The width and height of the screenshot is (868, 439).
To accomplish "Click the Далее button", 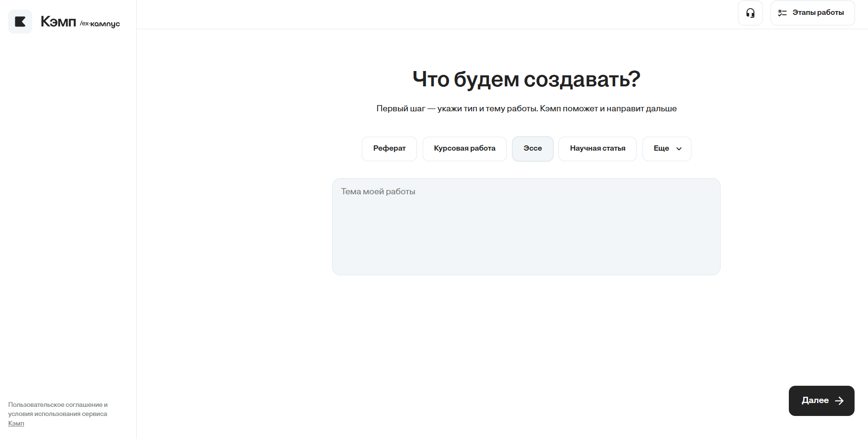I will tap(821, 401).
